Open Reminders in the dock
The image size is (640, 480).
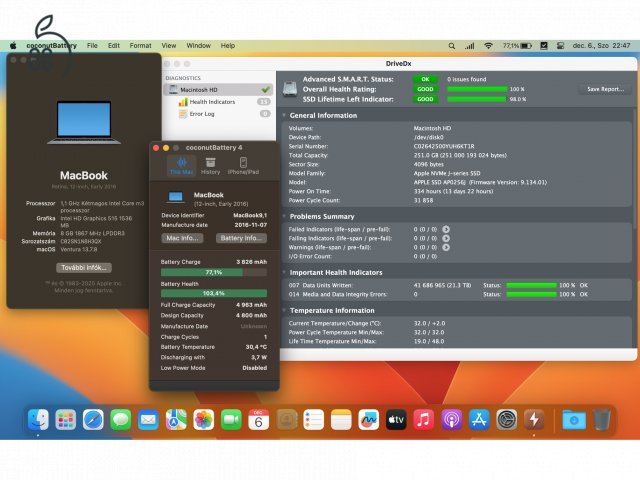click(313, 420)
